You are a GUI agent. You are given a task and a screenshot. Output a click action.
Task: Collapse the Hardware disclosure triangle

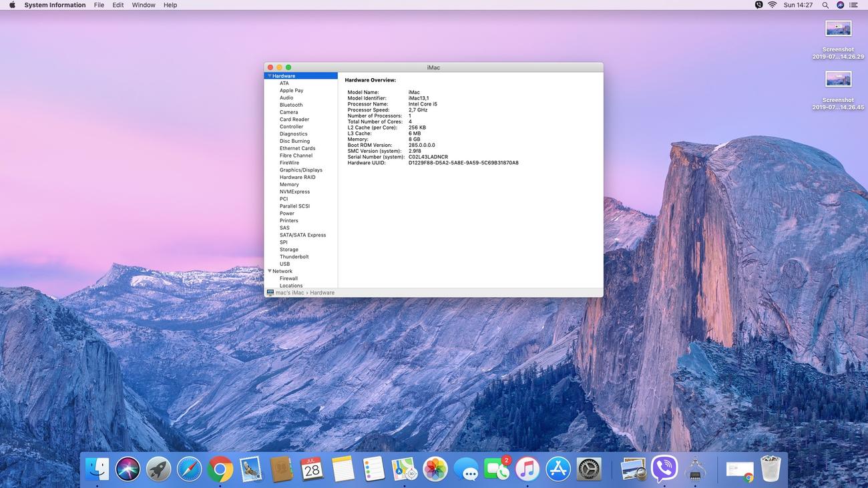(269, 76)
